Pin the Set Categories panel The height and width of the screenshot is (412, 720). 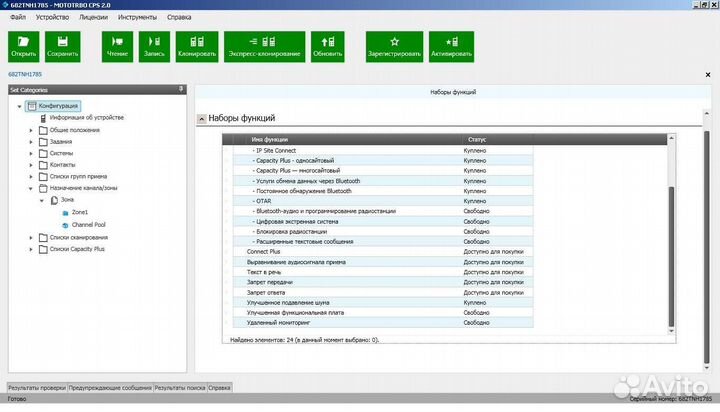coord(181,90)
